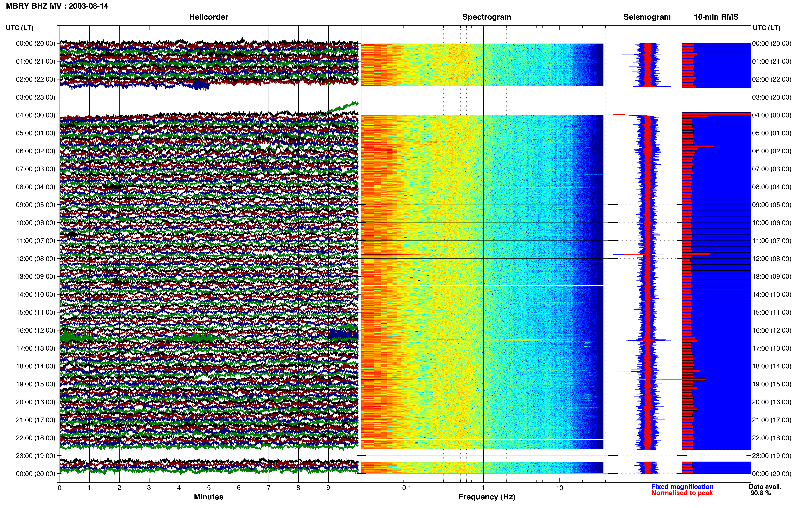The image size is (812, 508).
Task: Click the '9' tick on the Minutes axis
Action: [328, 488]
